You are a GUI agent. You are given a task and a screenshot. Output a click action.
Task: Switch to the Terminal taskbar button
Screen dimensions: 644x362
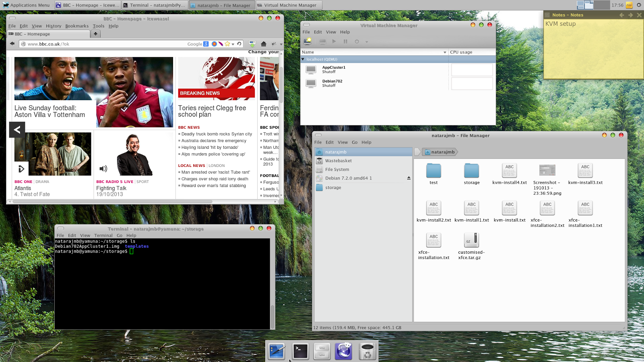coord(154,5)
